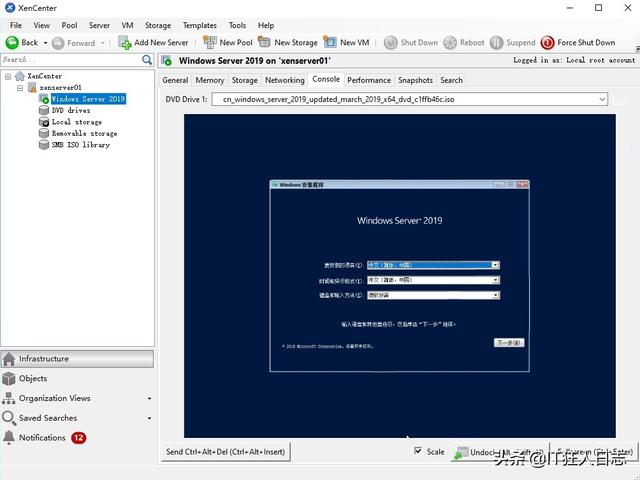This screenshot has height=480, width=640.
Task: Click the Next button in Windows setup
Action: click(x=509, y=343)
